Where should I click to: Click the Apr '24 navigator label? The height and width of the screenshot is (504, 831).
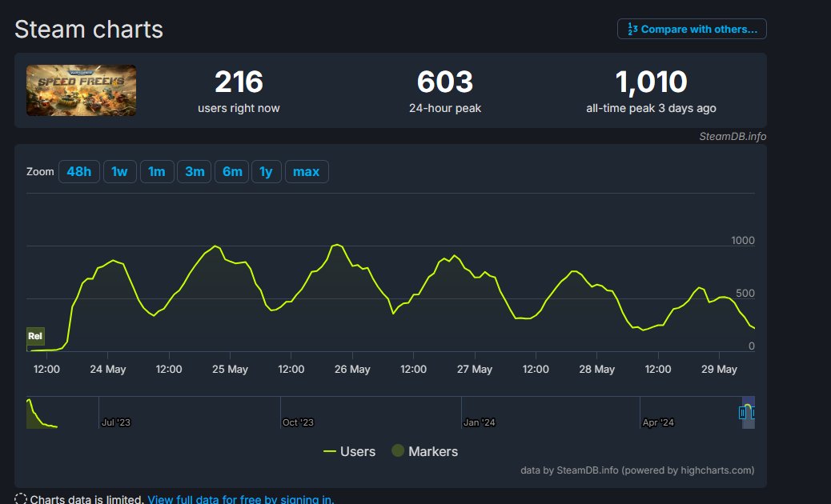coord(658,422)
